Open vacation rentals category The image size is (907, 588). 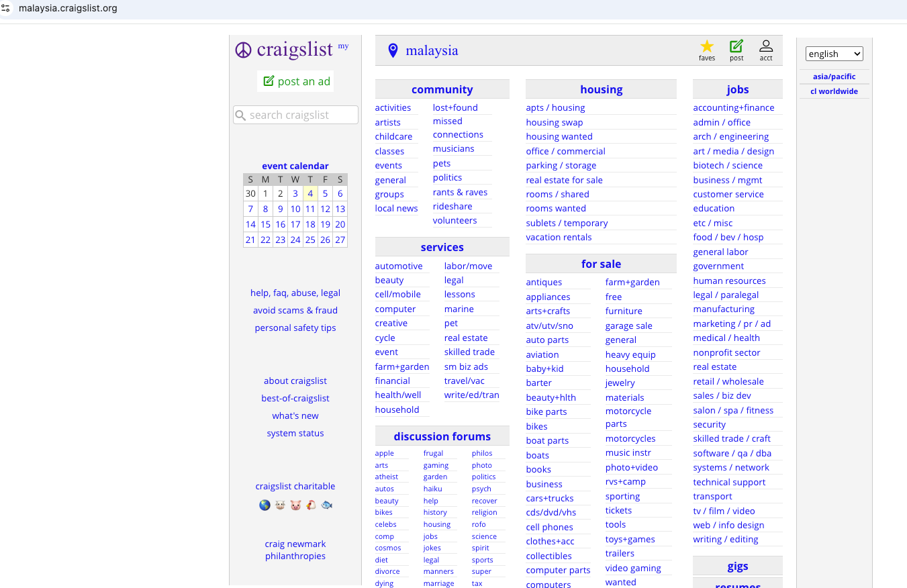click(559, 237)
